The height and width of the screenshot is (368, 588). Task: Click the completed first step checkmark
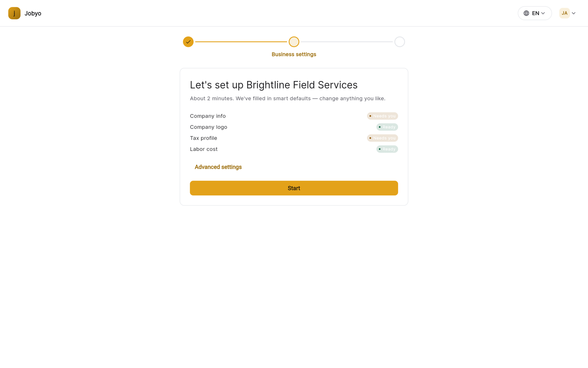[x=188, y=42]
